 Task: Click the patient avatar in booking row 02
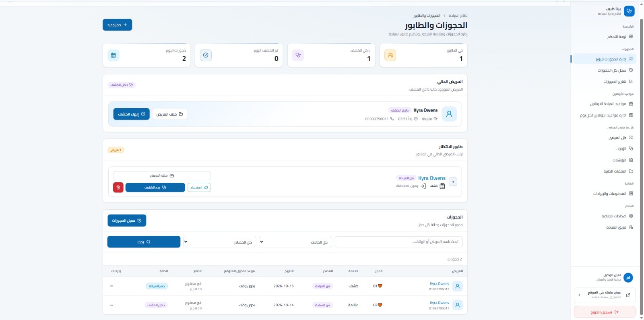click(x=457, y=305)
